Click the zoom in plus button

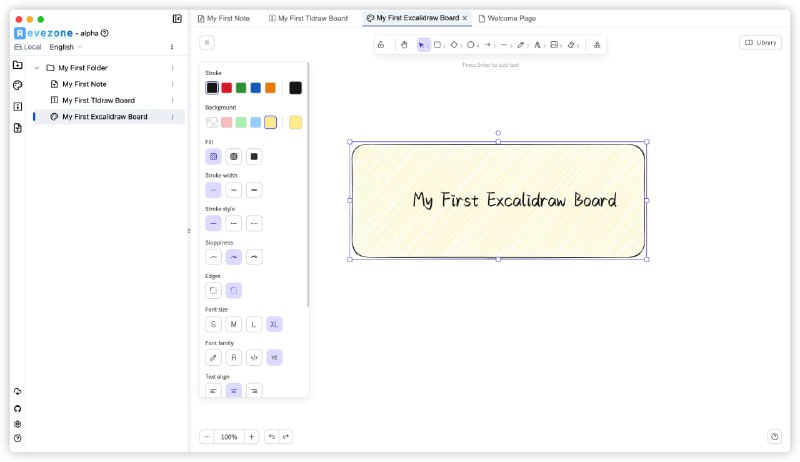coord(251,437)
